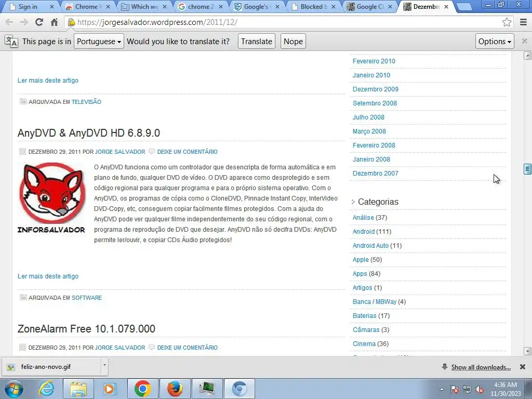Switch to the 'chrome 2' Google tab

click(201, 6)
